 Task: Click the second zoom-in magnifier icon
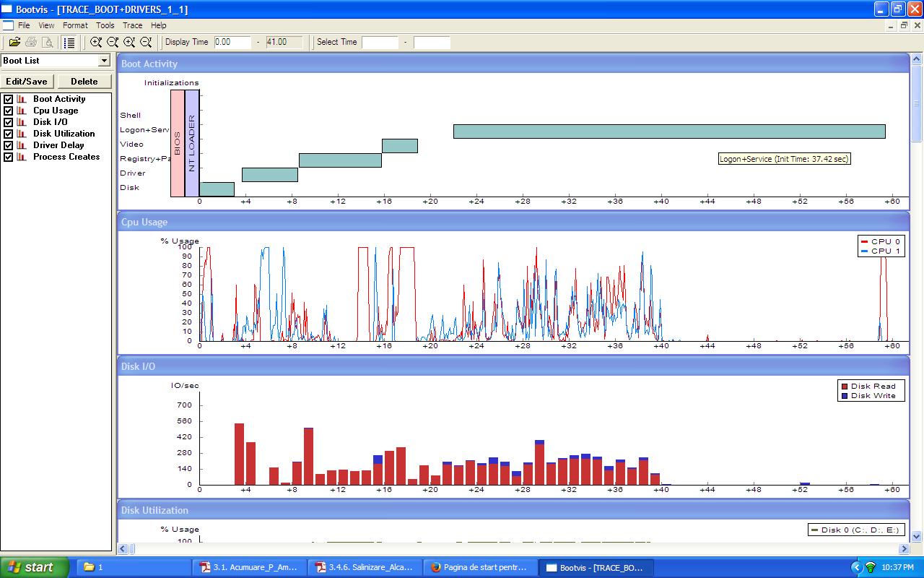129,43
